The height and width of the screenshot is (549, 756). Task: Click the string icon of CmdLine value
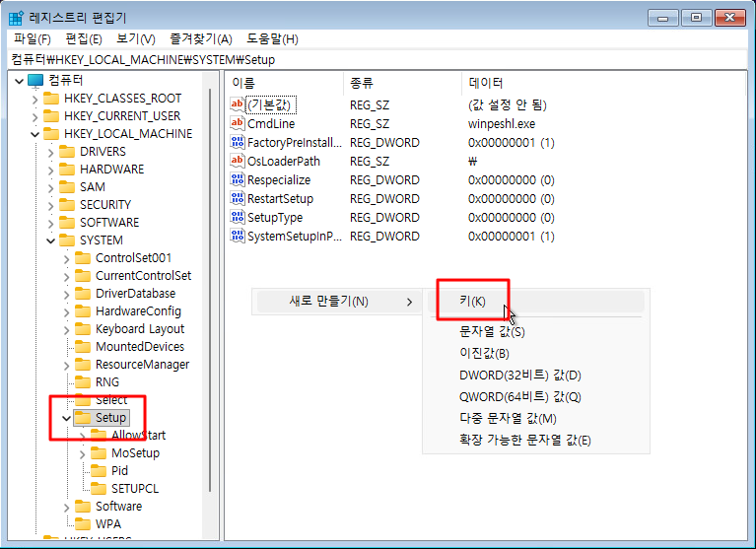238,123
